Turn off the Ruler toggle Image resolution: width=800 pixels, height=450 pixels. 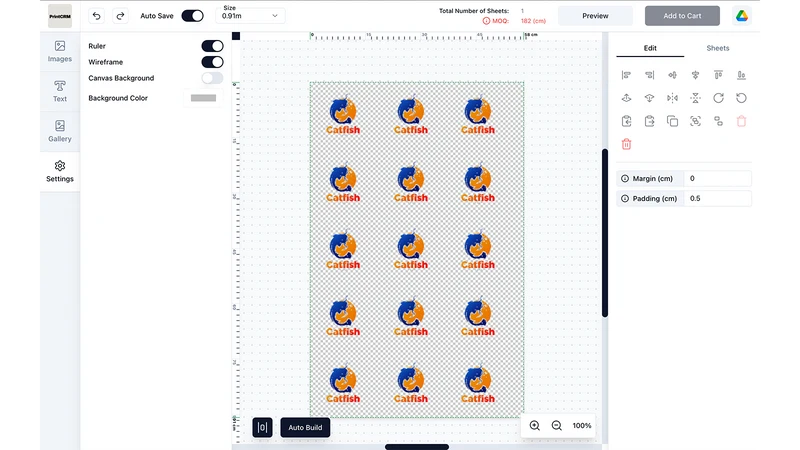point(212,46)
